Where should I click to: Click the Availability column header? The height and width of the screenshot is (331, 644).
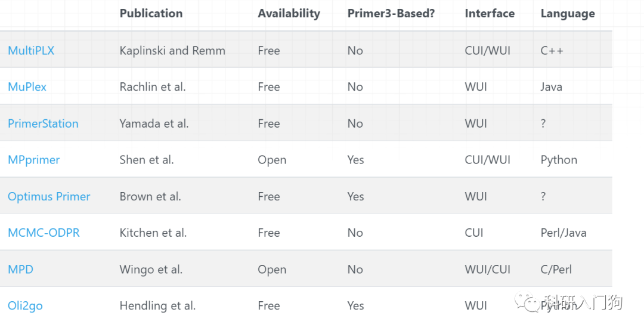289,13
